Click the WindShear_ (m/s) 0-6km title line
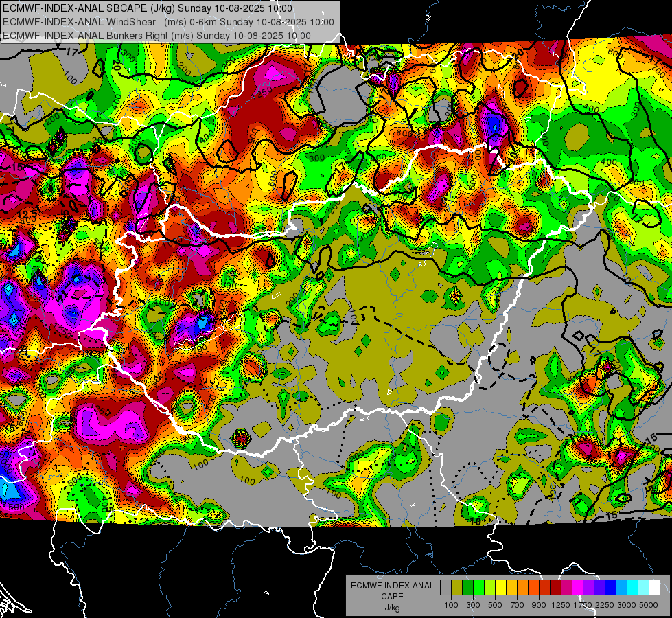The width and height of the screenshot is (672, 618). 168,22
